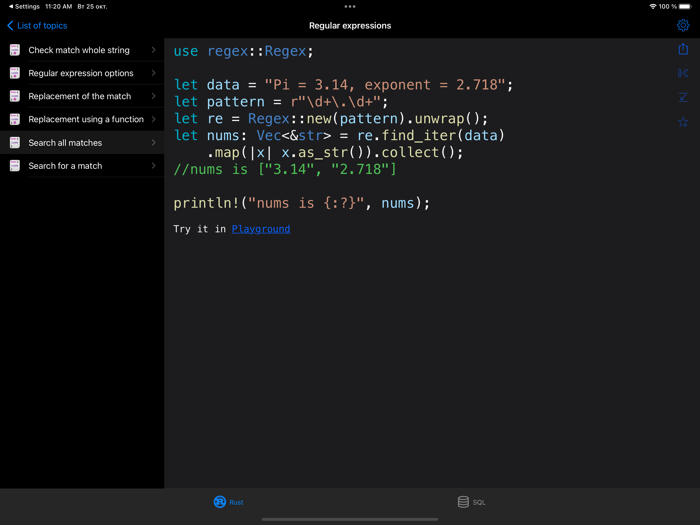Tap chevron next to Replacement of the match

(154, 96)
